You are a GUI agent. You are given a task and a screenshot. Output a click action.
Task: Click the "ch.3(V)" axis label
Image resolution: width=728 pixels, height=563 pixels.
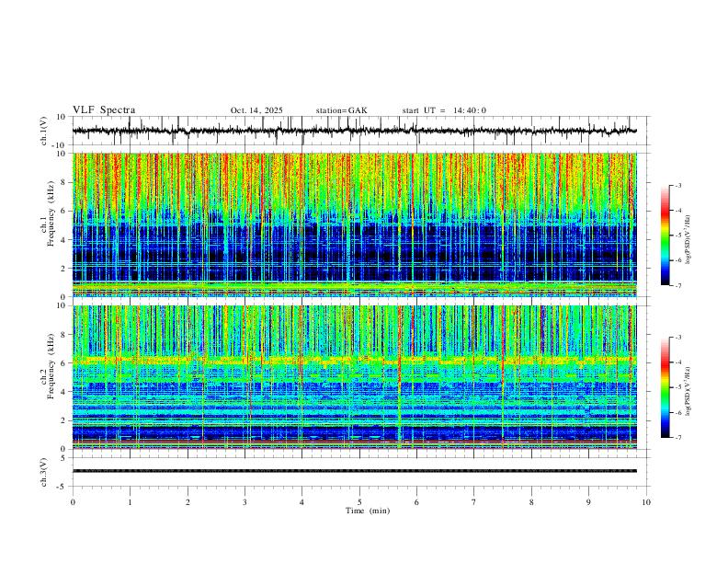[x=44, y=472]
